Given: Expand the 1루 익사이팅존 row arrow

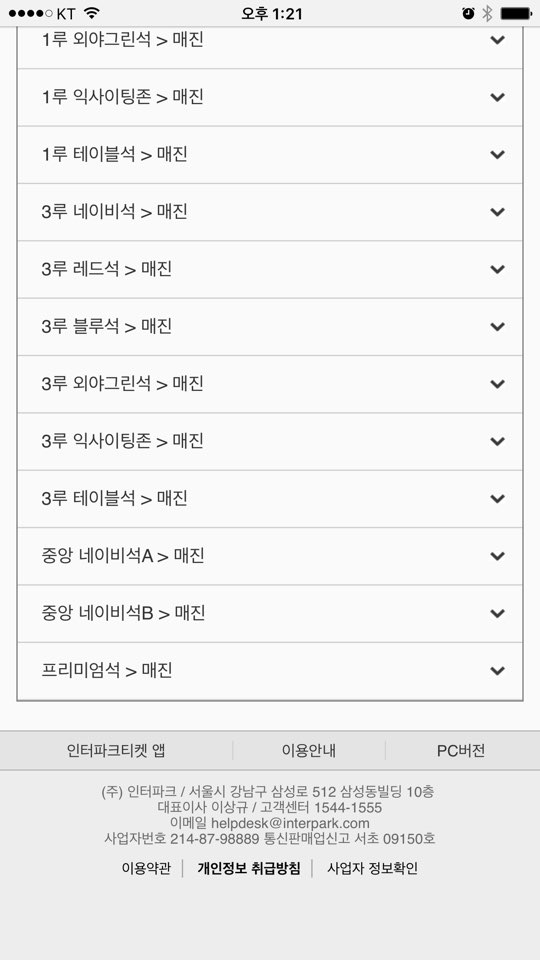Looking at the screenshot, I should [x=498, y=97].
